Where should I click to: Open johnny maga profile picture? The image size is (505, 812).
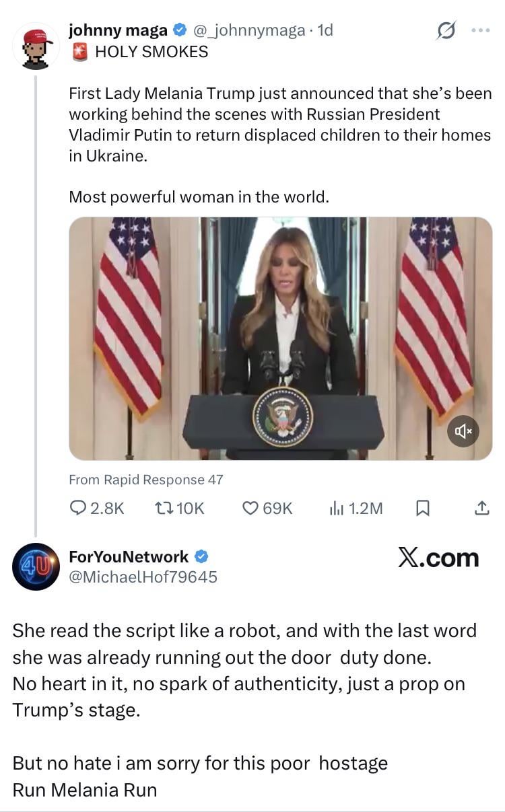36,46
